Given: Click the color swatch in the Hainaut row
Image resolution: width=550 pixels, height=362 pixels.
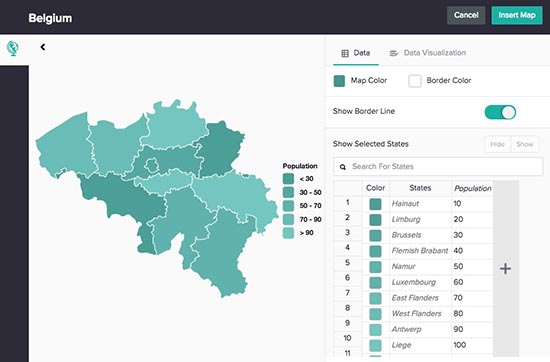Looking at the screenshot, I should (x=375, y=204).
